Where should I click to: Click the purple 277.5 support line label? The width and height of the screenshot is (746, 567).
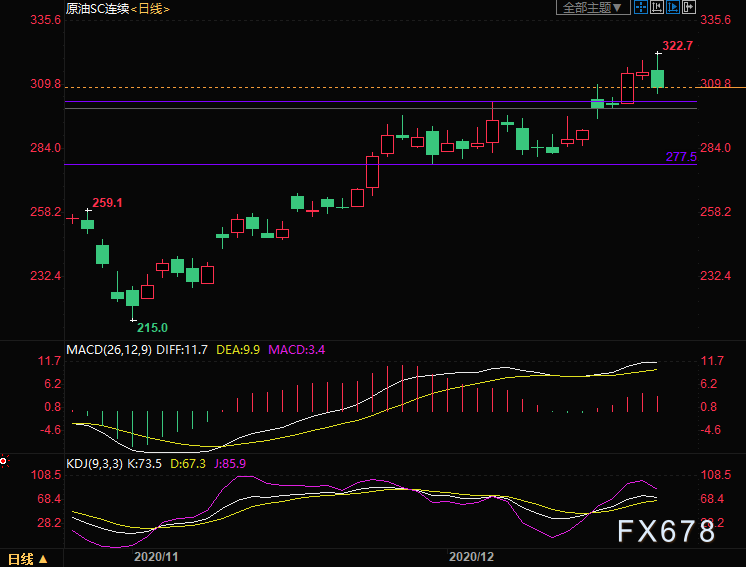(681, 157)
